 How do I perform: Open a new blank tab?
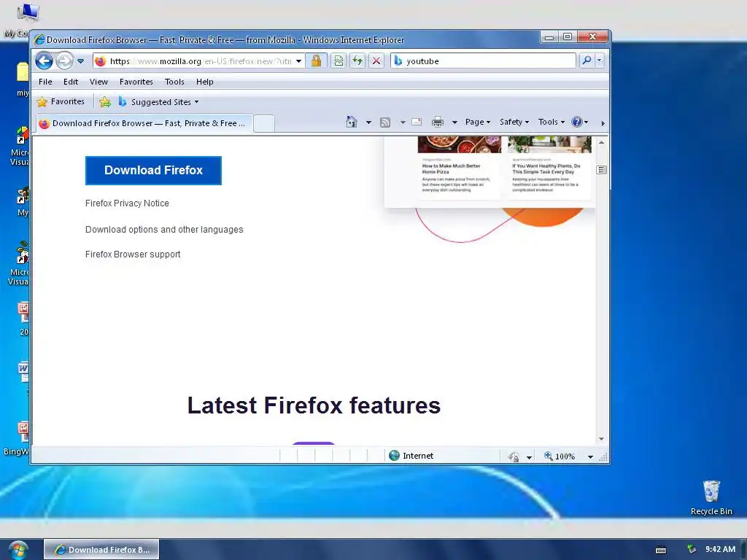264,123
